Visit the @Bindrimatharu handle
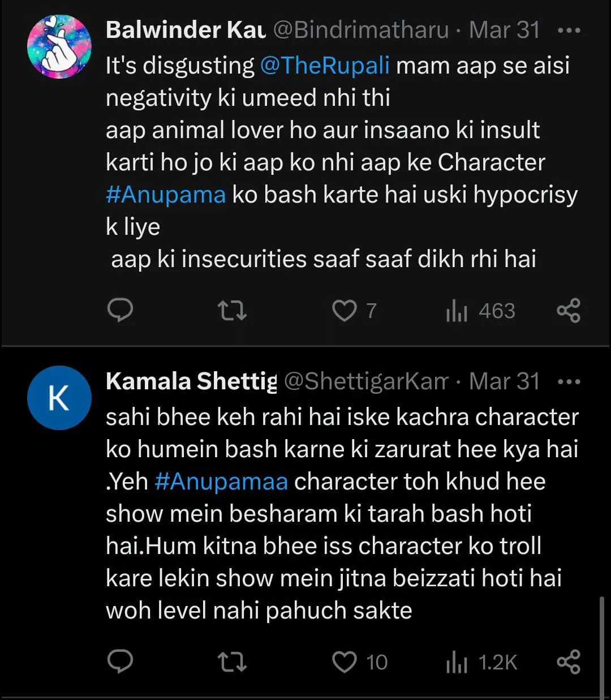The width and height of the screenshot is (611, 700). click(x=361, y=31)
